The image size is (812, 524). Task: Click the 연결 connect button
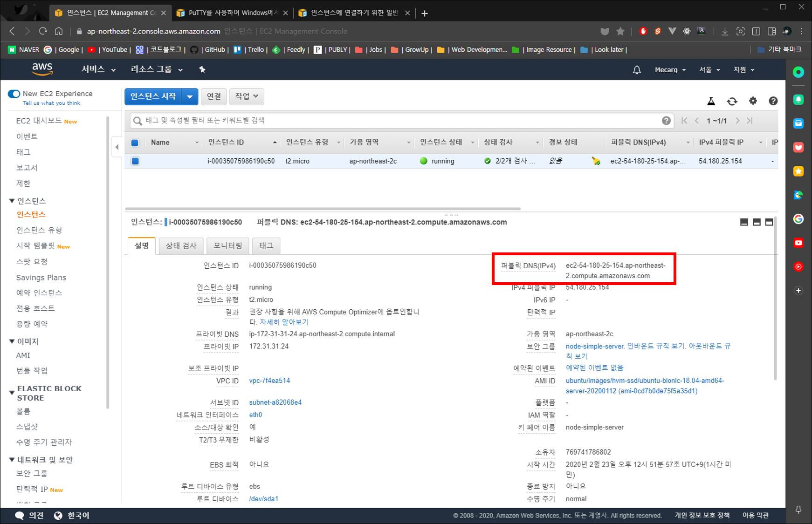(x=214, y=96)
